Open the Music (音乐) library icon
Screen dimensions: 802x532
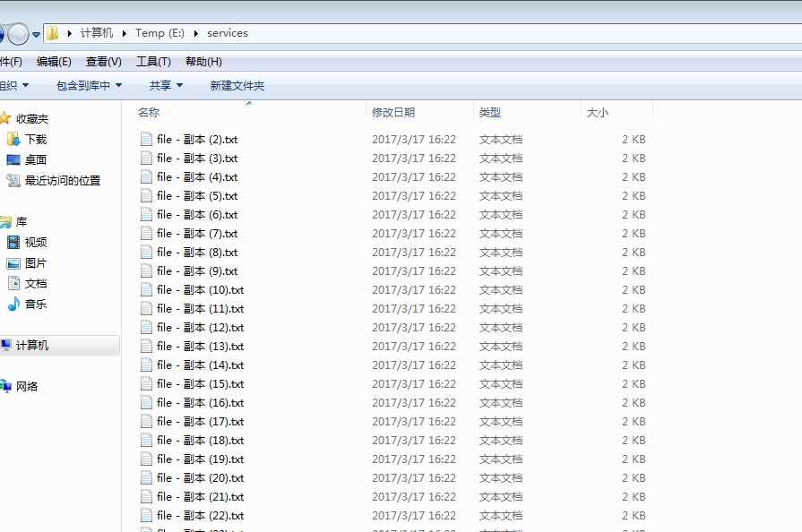coord(13,305)
